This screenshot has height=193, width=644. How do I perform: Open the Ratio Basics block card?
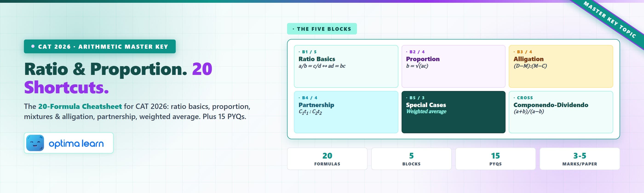pyautogui.click(x=346, y=66)
